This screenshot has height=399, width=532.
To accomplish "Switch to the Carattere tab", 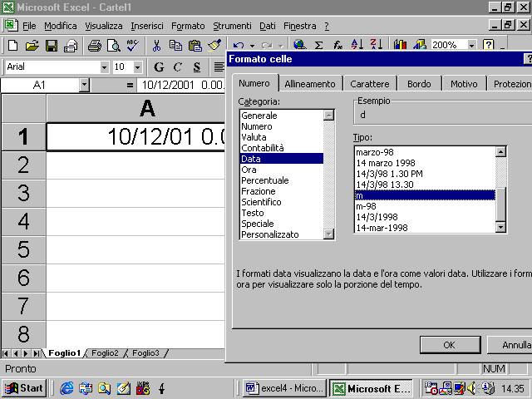I will pyautogui.click(x=369, y=84).
